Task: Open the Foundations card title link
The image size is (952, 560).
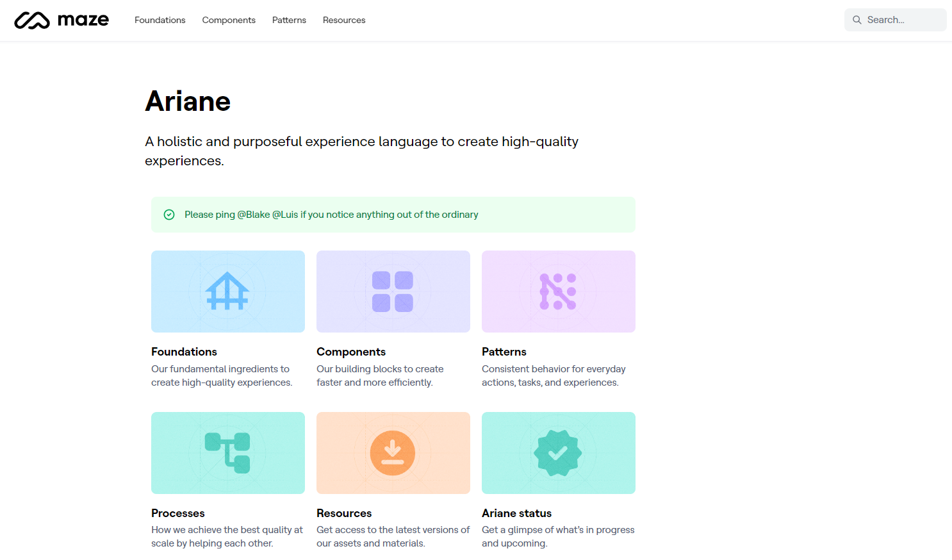Action: tap(184, 352)
